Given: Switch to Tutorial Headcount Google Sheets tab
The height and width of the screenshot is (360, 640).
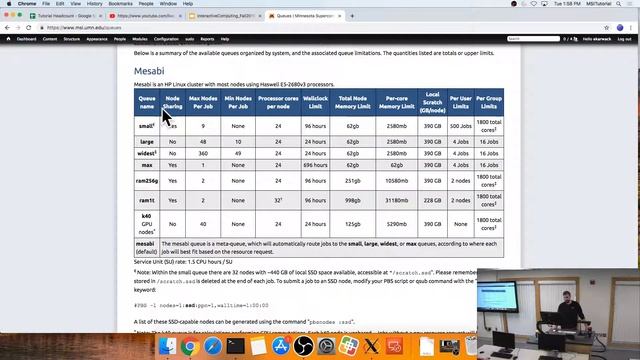Looking at the screenshot, I should pos(64,16).
